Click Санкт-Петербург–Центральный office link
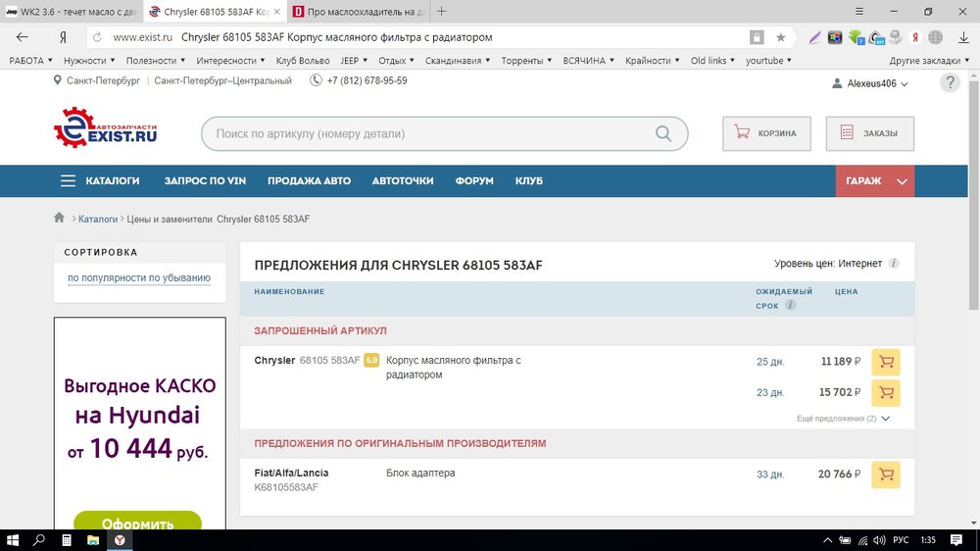This screenshot has width=980, height=551. (x=222, y=80)
